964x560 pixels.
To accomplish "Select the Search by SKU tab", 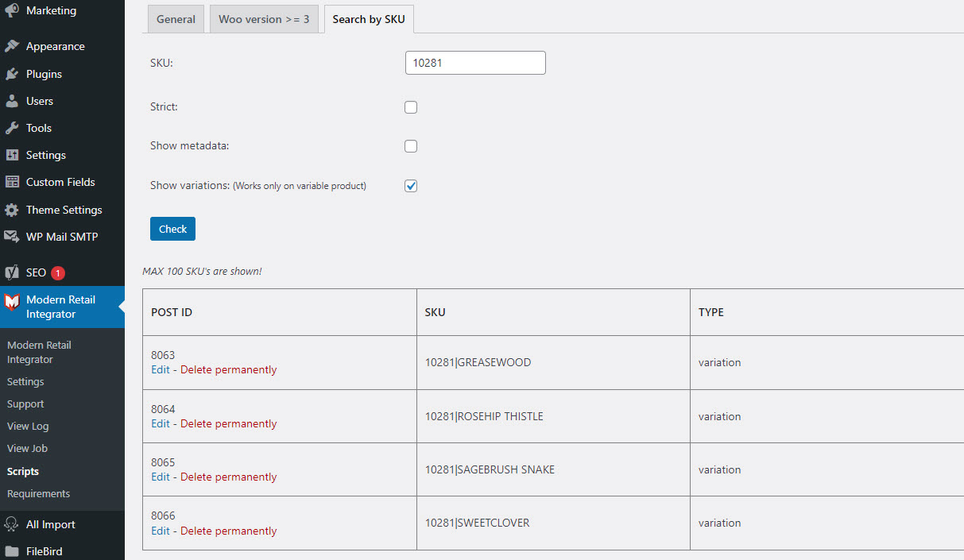I will tap(369, 19).
